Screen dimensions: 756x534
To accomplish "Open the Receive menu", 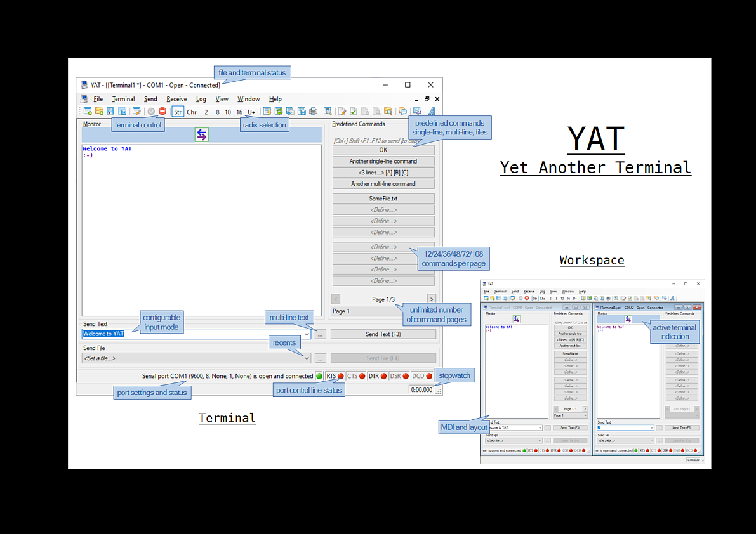I will point(176,99).
